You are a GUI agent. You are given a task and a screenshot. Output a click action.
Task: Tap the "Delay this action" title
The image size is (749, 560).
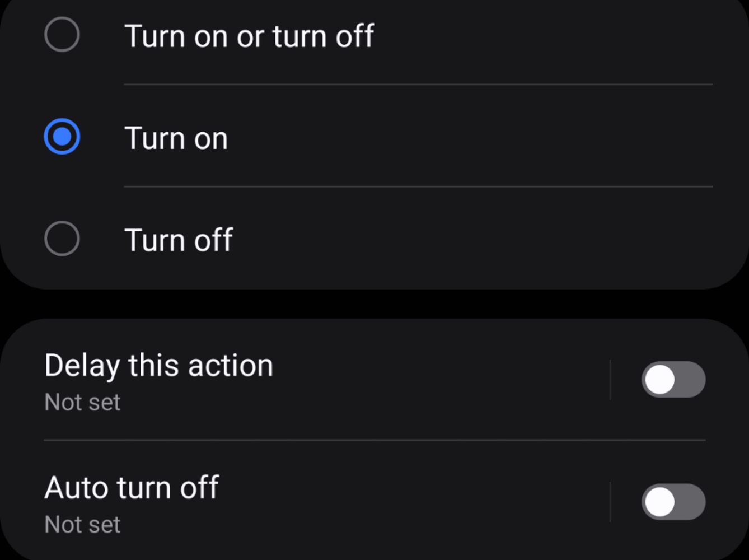158,365
